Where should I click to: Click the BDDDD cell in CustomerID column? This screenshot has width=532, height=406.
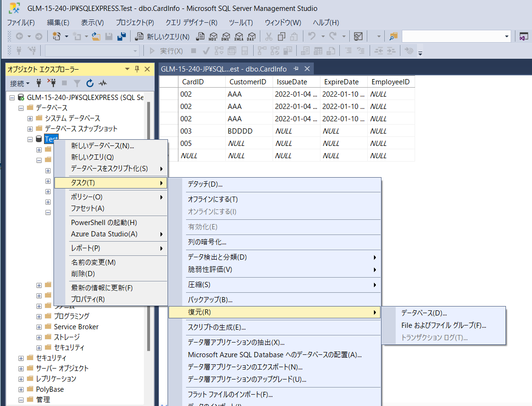point(249,131)
